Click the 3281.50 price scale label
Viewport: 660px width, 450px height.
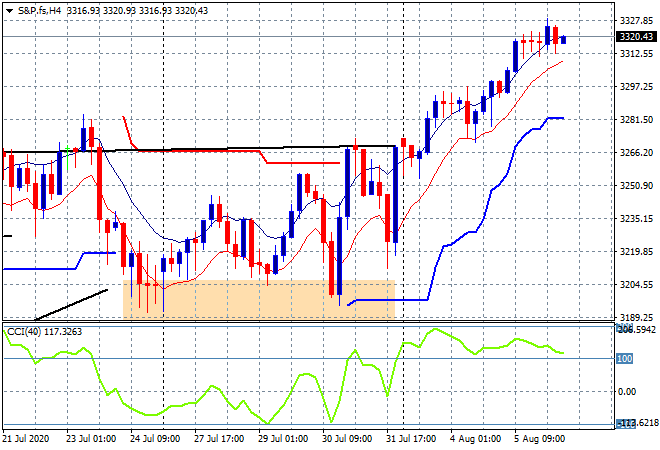coord(636,120)
